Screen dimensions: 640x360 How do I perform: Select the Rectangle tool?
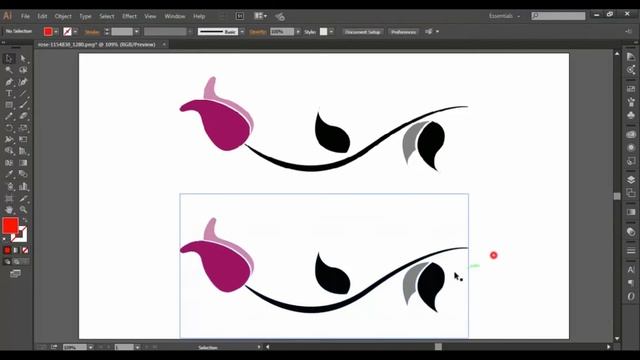(x=9, y=105)
